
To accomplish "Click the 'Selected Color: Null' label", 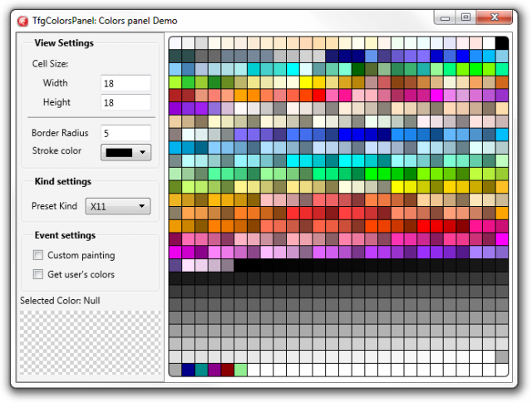I will tap(60, 301).
